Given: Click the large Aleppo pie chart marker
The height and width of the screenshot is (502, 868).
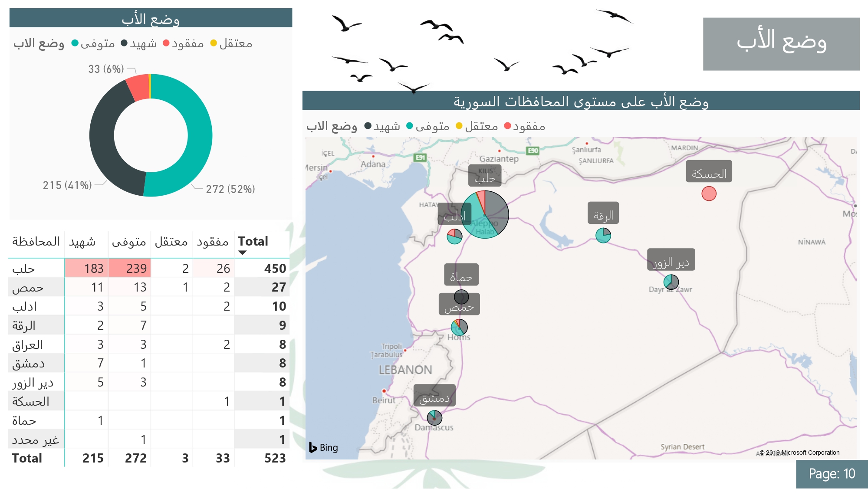Looking at the screenshot, I should [485, 214].
